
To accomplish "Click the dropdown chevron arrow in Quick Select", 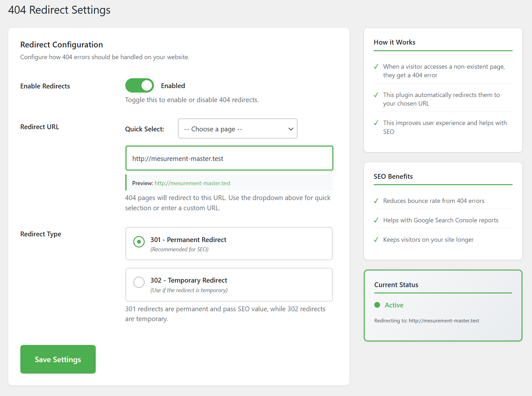I will coord(291,129).
